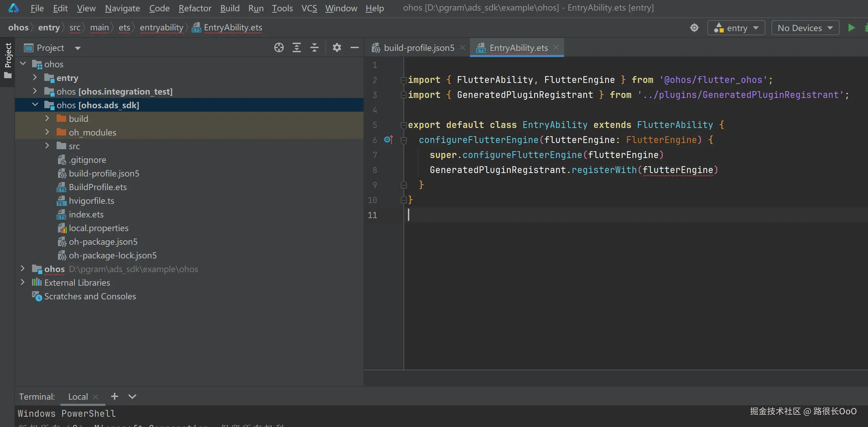This screenshot has height=427, width=868.
Task: Click entryability in the breadcrumb path
Action: click(161, 28)
